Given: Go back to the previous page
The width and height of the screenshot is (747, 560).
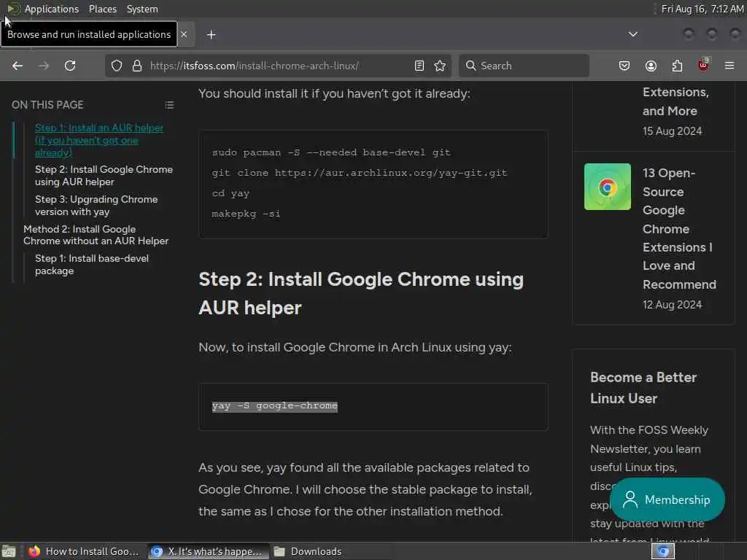Looking at the screenshot, I should tap(18, 66).
